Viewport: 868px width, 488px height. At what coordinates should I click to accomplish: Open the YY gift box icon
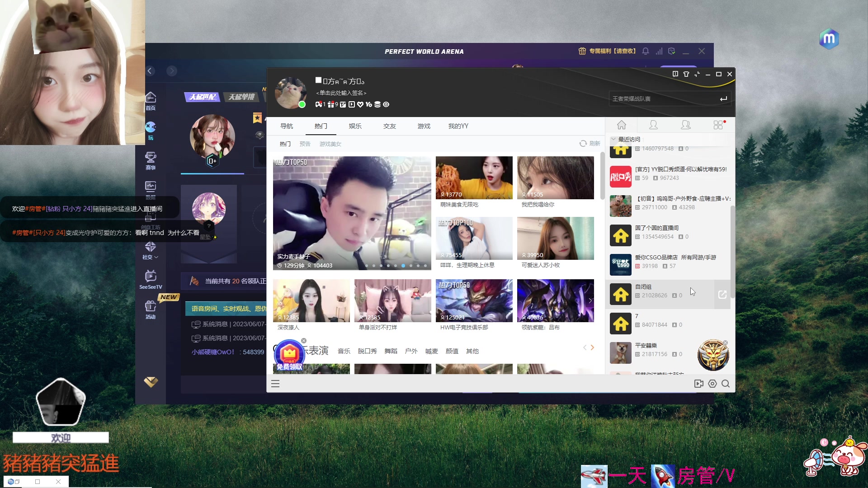[331, 104]
